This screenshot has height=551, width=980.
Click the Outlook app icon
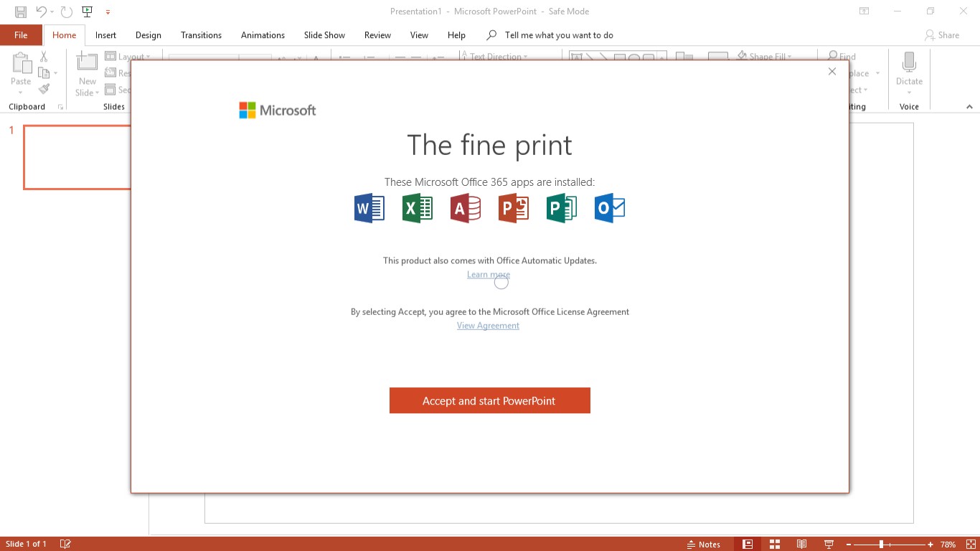[610, 208]
